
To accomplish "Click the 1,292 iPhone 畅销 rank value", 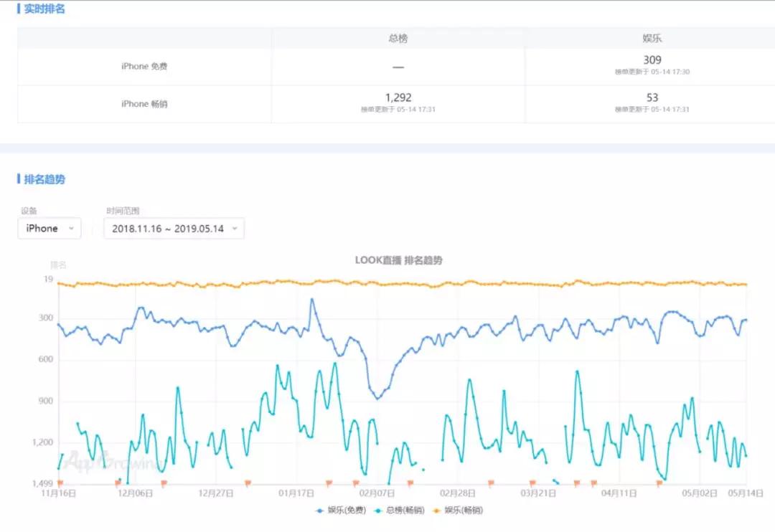I will (x=398, y=98).
